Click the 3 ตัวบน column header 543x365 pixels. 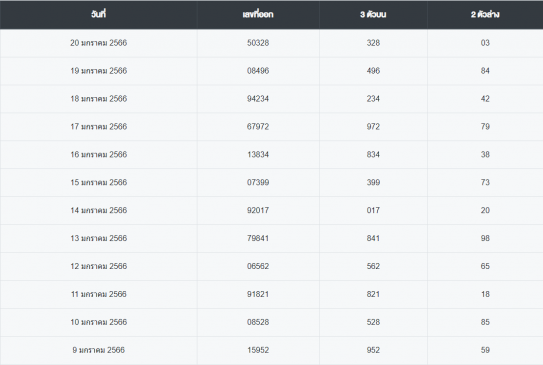tap(373, 14)
